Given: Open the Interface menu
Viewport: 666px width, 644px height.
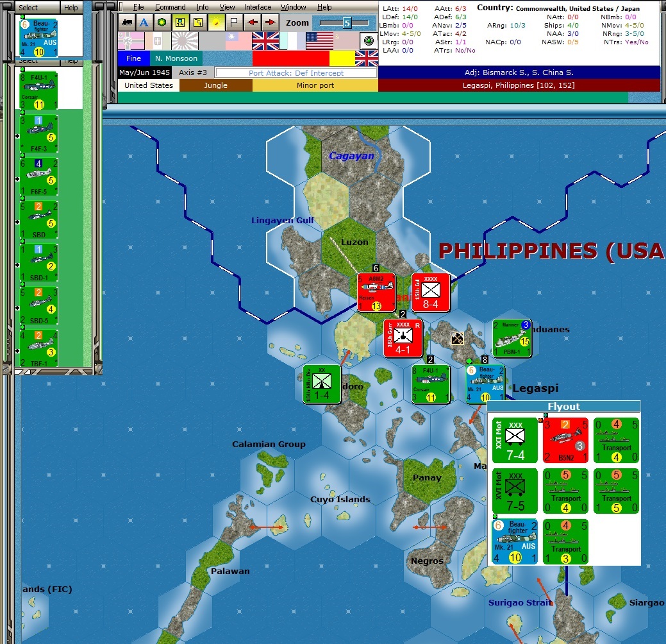Looking at the screenshot, I should tap(258, 7).
